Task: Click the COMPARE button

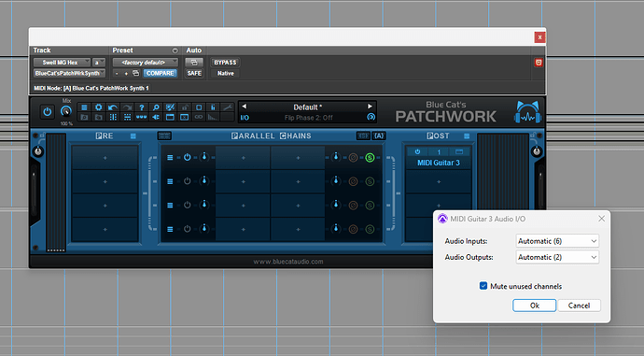Action: pos(161,73)
